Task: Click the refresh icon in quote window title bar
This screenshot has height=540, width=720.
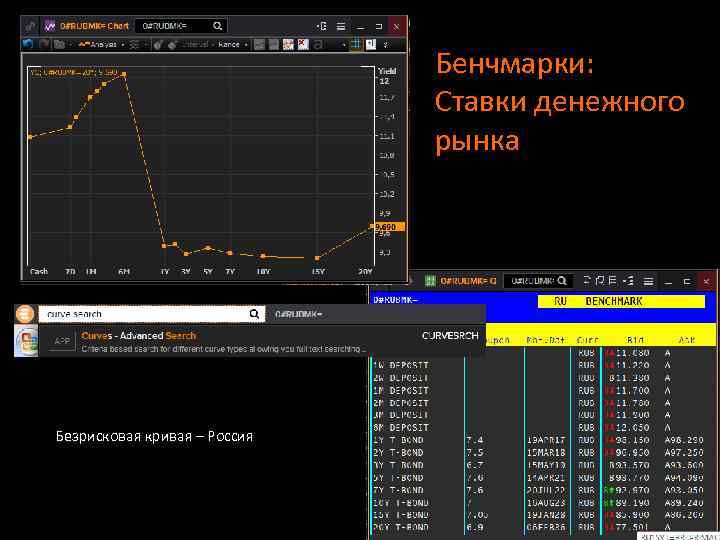Action: pyautogui.click(x=587, y=280)
